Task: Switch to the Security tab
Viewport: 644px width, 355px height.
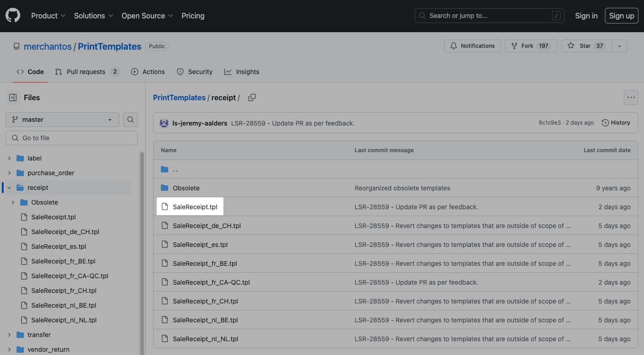Action: [x=194, y=72]
